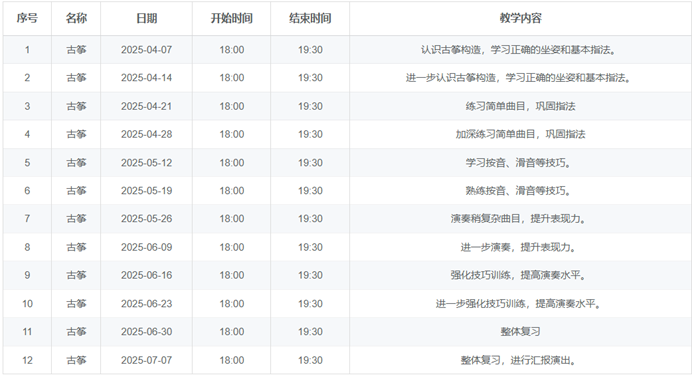
Task: Click the 强化技巧训练，提高演奏水平 cell
Action: pyautogui.click(x=520, y=275)
